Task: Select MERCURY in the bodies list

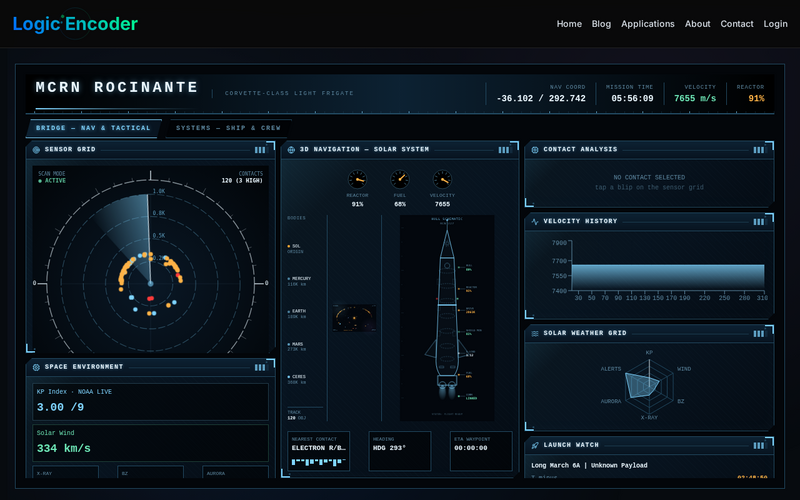Action: 299,281
